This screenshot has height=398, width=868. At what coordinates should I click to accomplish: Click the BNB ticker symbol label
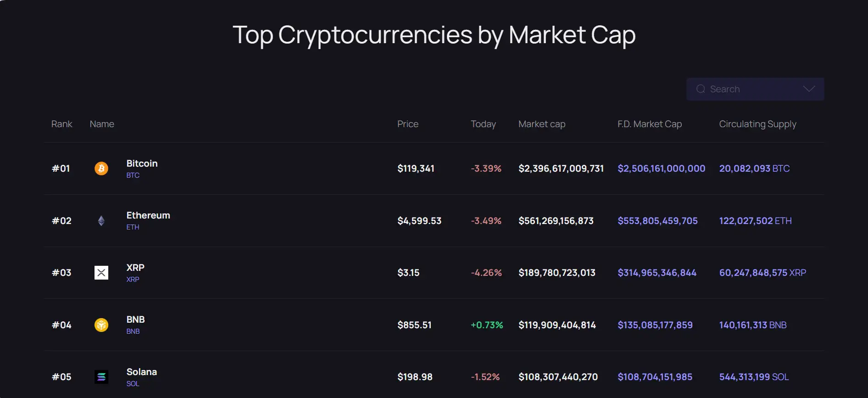click(133, 331)
